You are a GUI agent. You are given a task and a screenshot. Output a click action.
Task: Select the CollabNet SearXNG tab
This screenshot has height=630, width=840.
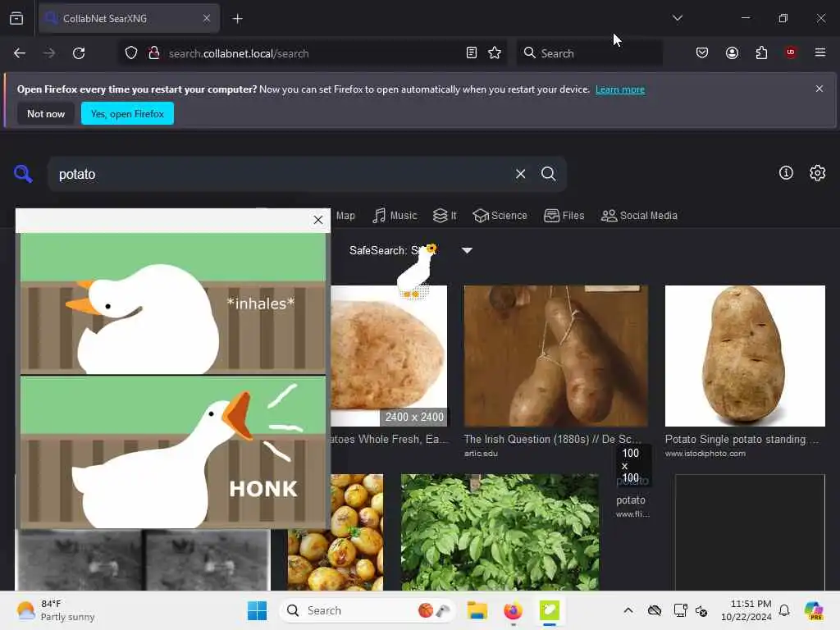pos(129,18)
